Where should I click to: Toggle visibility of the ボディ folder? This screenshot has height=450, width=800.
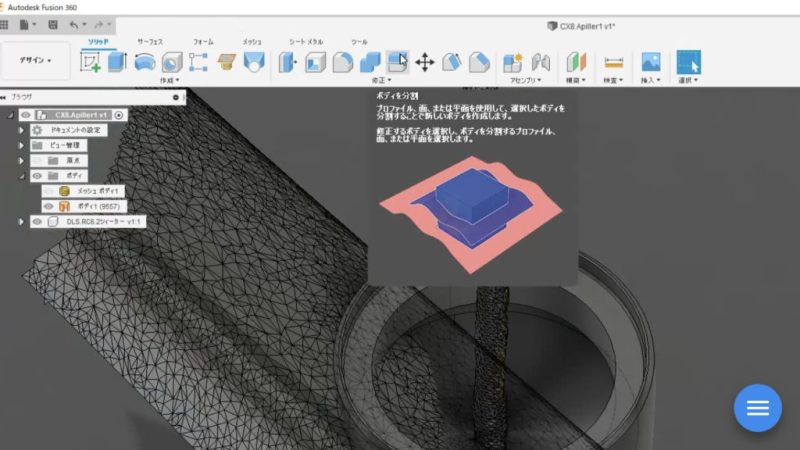click(37, 176)
